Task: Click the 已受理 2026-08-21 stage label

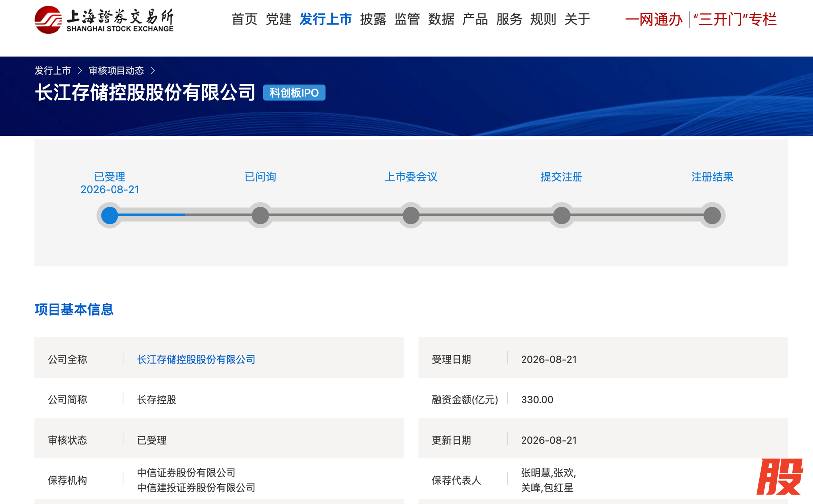Action: 110,183
